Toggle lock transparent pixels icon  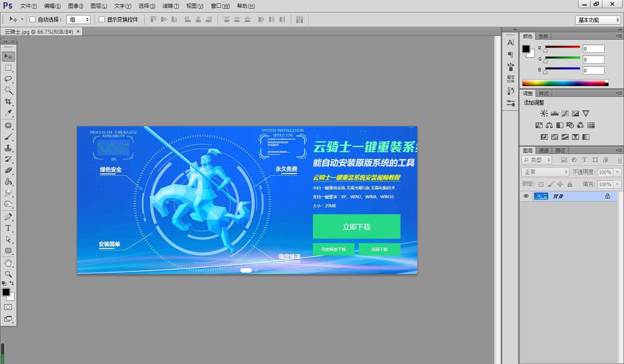pyautogui.click(x=541, y=184)
